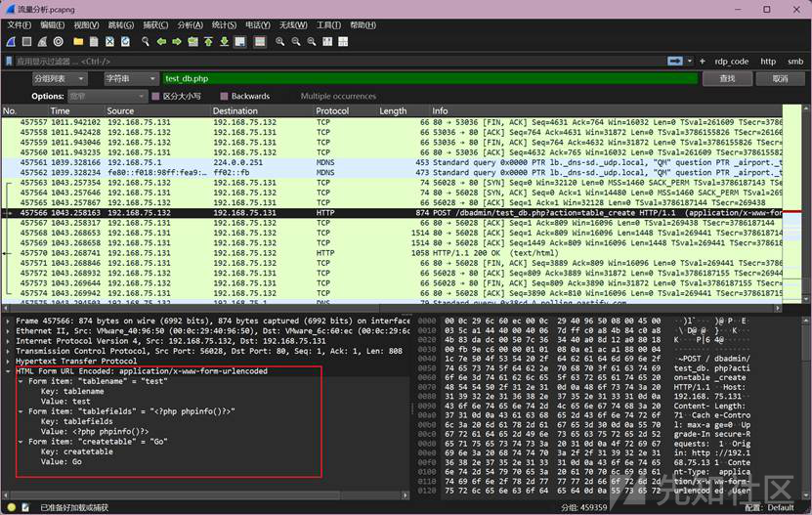The height and width of the screenshot is (515, 812).
Task: Click the stop capture square icon
Action: click(27, 41)
